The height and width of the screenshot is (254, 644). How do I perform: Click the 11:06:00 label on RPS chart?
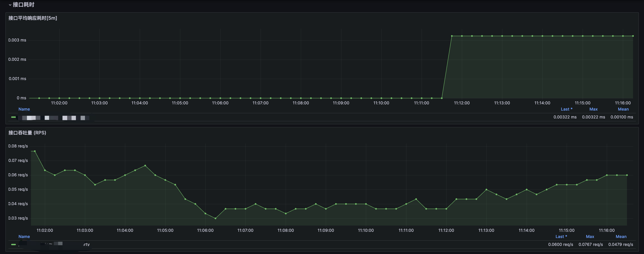[x=205, y=231]
